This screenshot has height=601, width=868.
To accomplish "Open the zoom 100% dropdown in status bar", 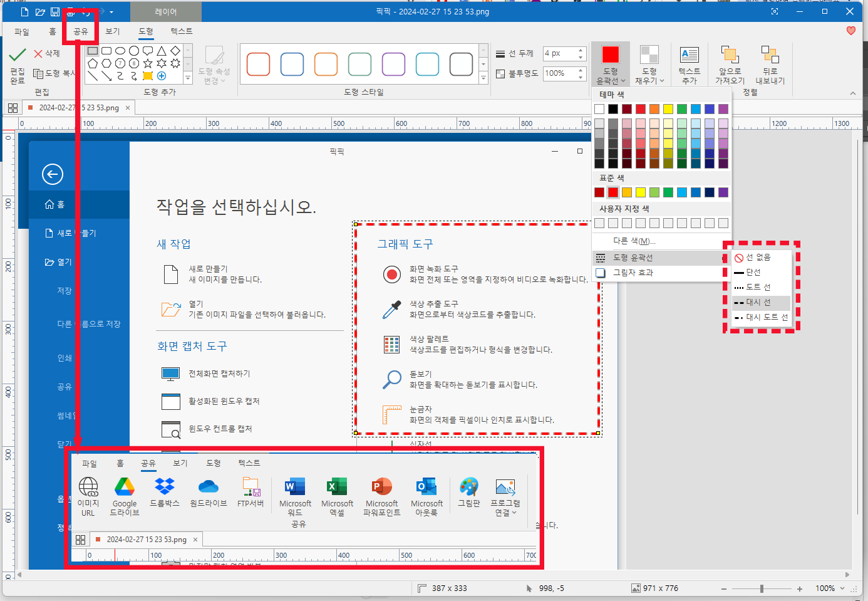I will click(842, 588).
